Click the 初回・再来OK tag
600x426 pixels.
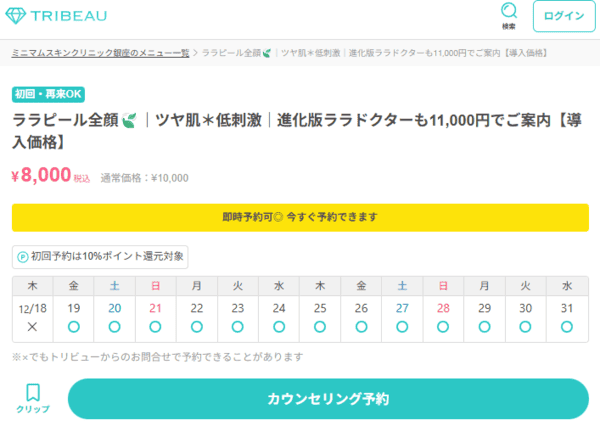[x=47, y=95]
